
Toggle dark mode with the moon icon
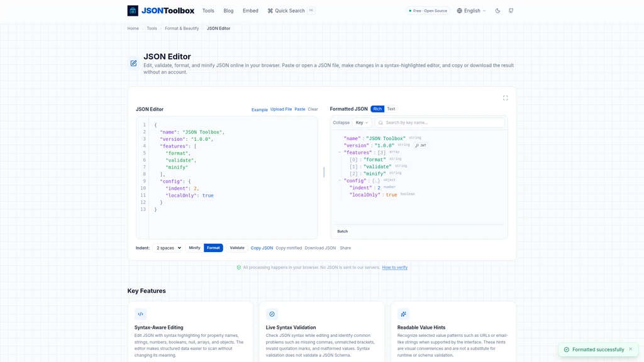[x=497, y=11]
